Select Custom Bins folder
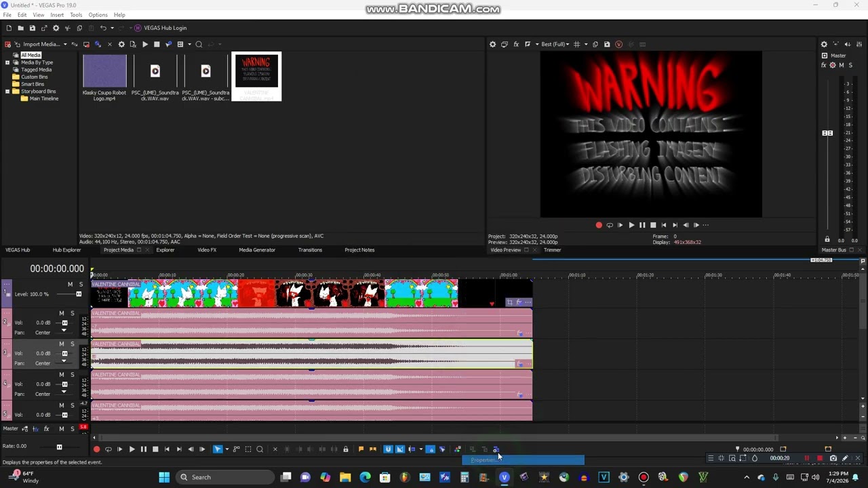This screenshot has width=868, height=488. pos(34,77)
